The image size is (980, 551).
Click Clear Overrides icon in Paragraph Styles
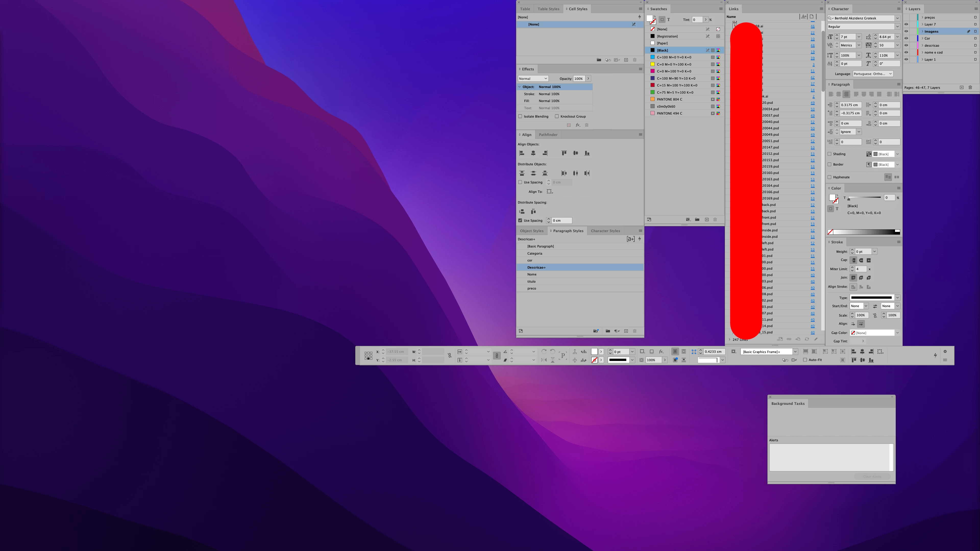[617, 331]
